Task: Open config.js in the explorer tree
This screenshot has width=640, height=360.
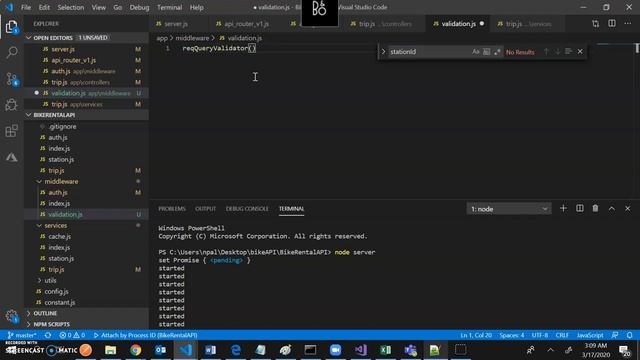Action: click(x=56, y=291)
